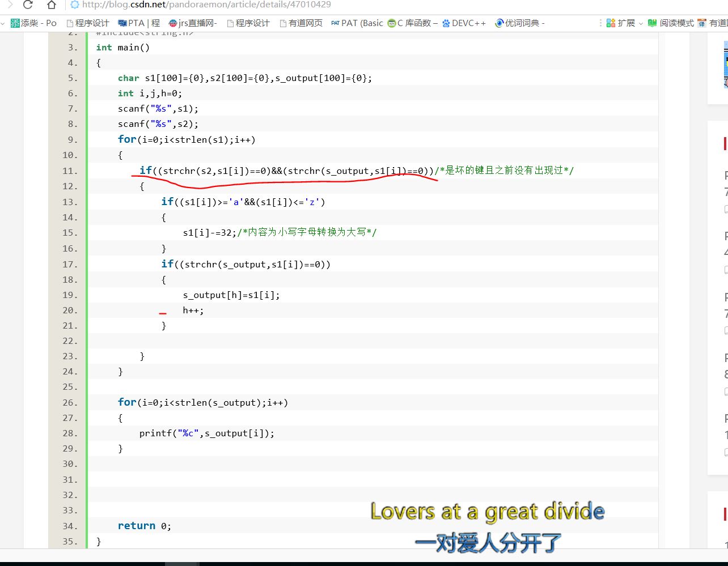
Task: Click the line-17 if(strchr(s_output,s1[i])==0) condition
Action: pyautogui.click(x=246, y=264)
